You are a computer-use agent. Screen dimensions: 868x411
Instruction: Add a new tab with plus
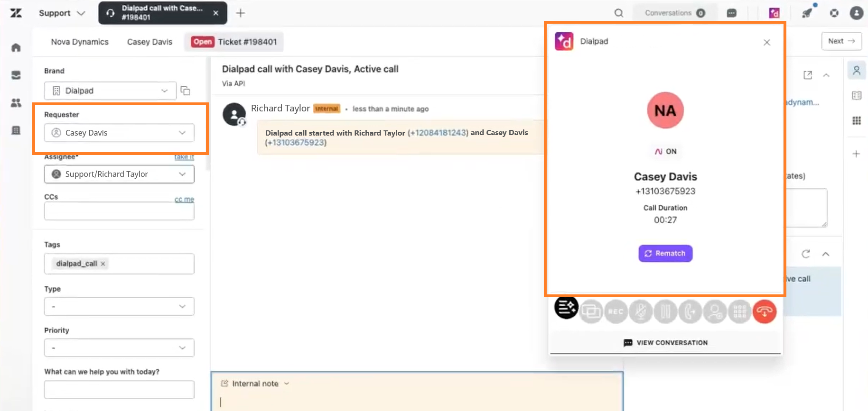(x=241, y=13)
